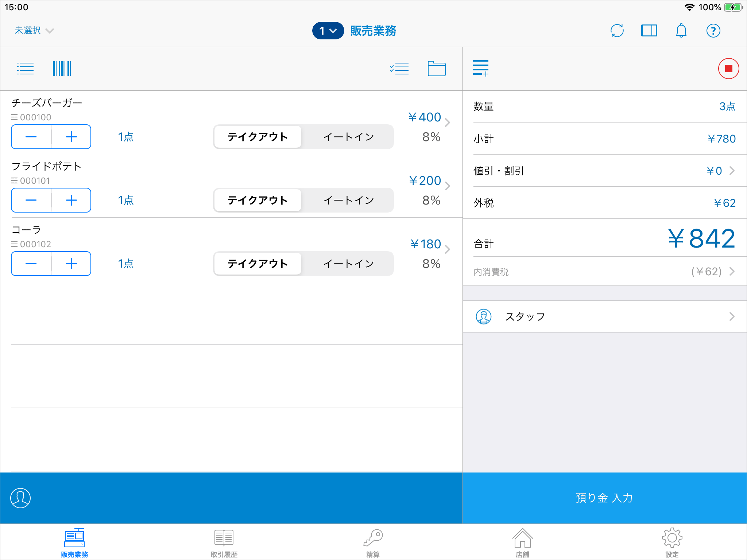The image size is (747, 560).
Task: Open the 設定 tab
Action: 672,542
